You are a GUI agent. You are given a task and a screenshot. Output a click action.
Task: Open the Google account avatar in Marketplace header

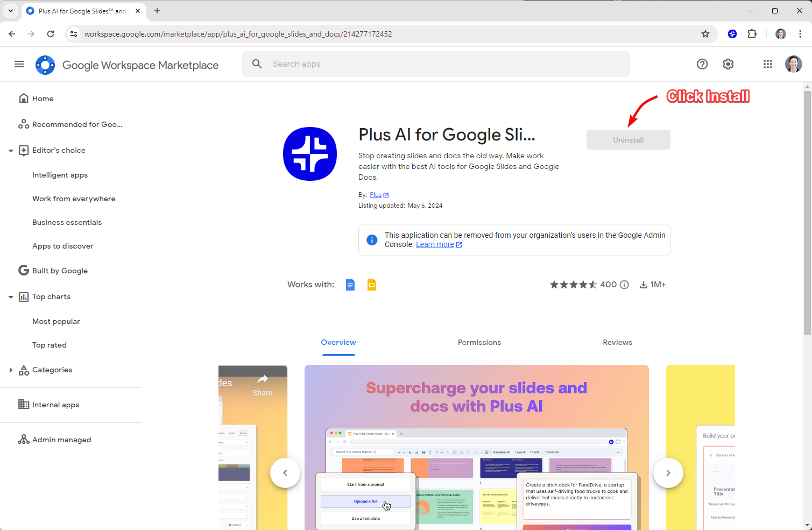(x=794, y=64)
